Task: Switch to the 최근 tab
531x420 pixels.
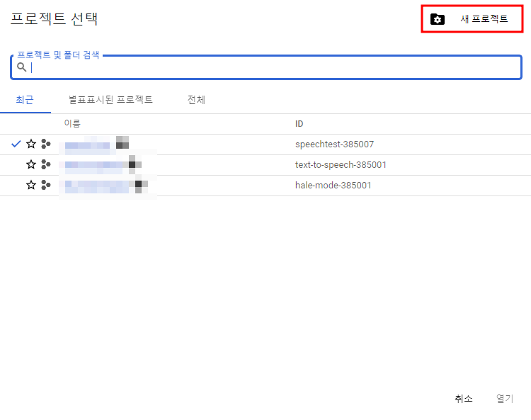Action: coord(25,100)
